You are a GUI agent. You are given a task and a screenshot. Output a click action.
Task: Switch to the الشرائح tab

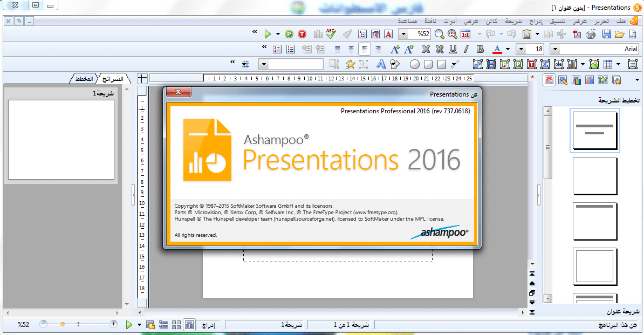[x=113, y=78]
